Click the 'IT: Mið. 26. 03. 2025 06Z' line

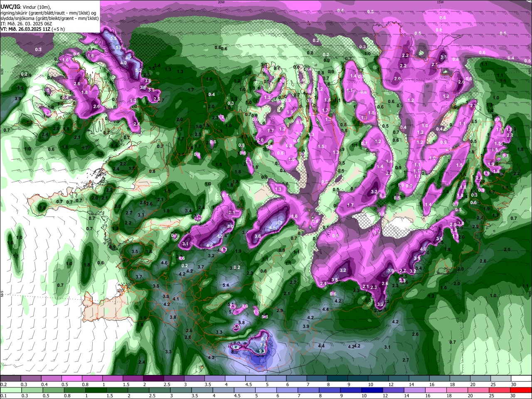tap(26, 24)
